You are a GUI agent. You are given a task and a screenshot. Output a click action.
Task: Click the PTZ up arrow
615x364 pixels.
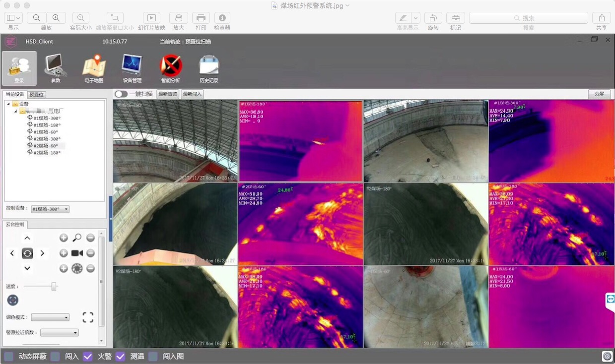(x=27, y=238)
